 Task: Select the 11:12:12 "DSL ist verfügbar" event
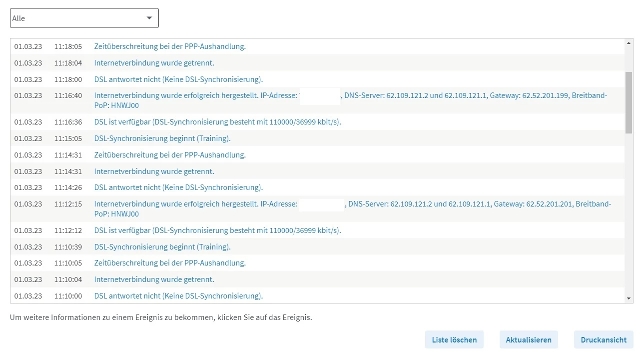(x=217, y=230)
